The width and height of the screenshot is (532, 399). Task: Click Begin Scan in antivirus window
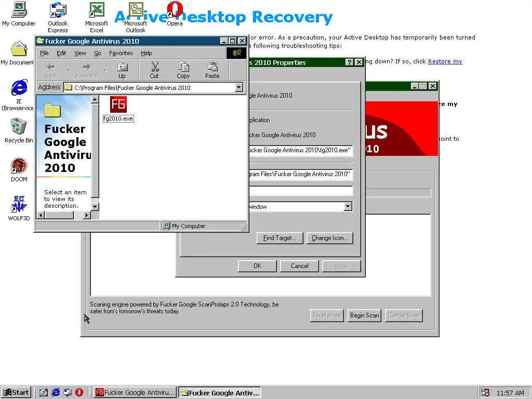click(x=364, y=315)
